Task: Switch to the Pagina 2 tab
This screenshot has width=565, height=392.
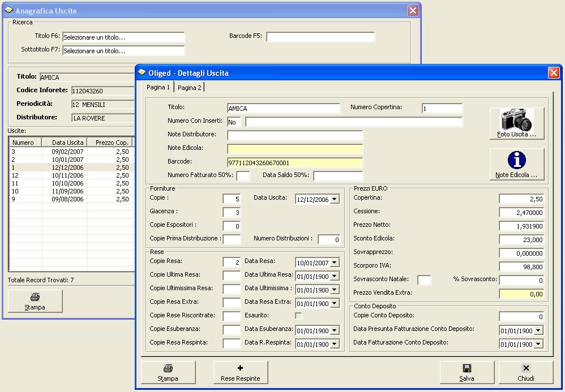Action: point(190,88)
